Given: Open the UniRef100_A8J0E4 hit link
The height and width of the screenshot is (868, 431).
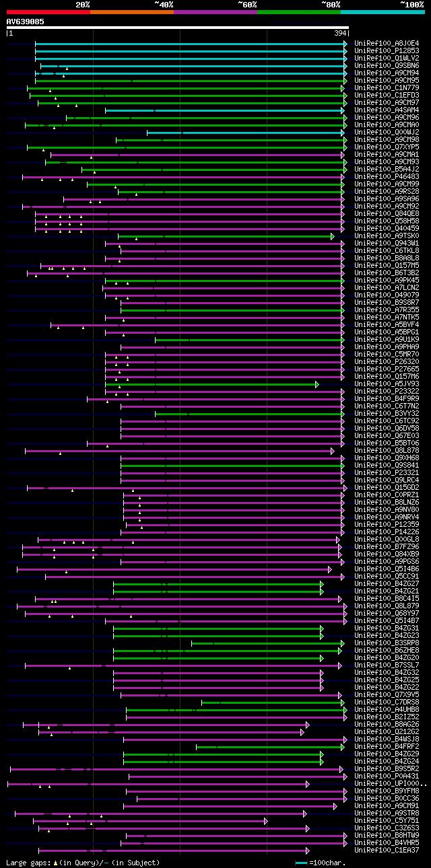Looking at the screenshot, I should 386,43.
